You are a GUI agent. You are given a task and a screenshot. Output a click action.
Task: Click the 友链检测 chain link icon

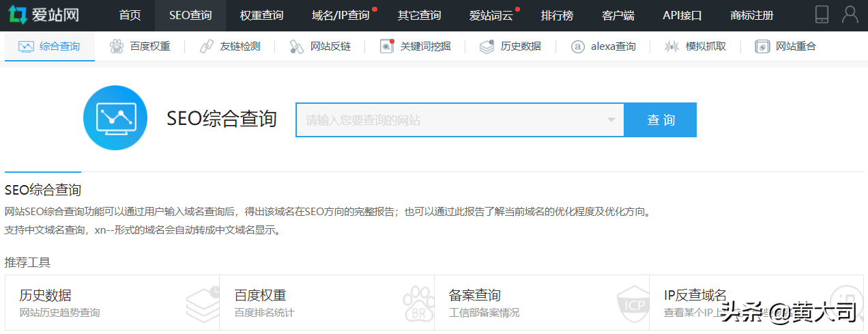[x=207, y=46]
